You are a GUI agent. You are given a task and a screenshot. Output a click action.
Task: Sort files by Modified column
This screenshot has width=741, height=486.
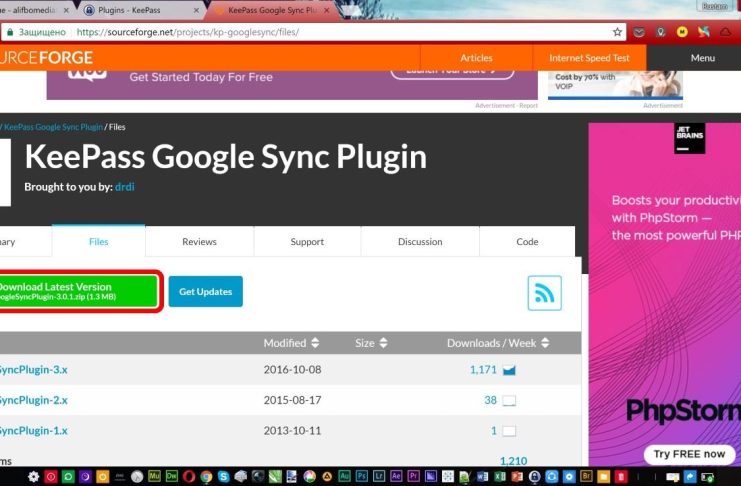(291, 343)
